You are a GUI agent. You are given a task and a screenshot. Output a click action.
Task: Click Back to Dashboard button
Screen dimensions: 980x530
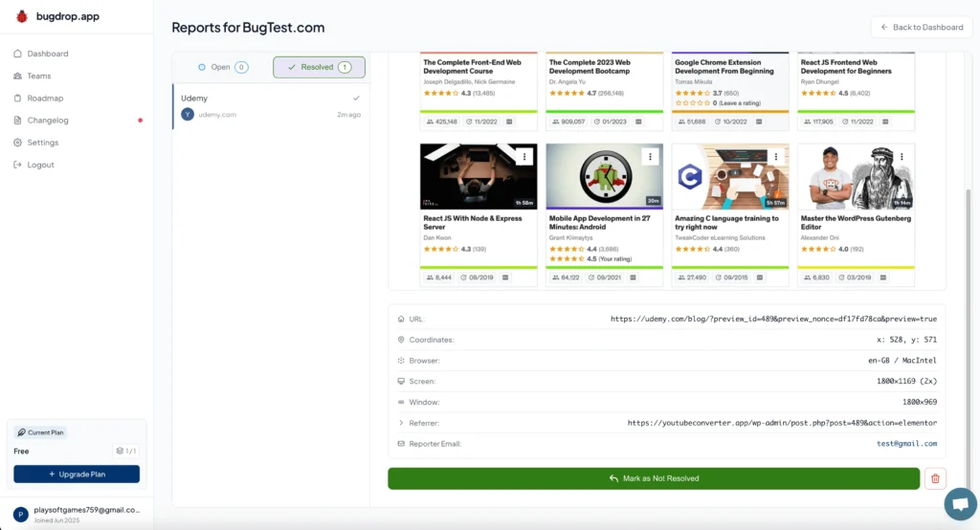pyautogui.click(x=922, y=27)
